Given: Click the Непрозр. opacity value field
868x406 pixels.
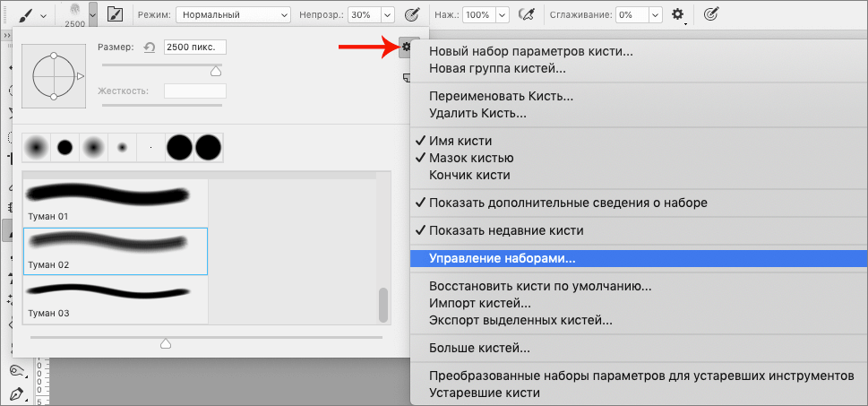Looking at the screenshot, I should click(x=364, y=15).
